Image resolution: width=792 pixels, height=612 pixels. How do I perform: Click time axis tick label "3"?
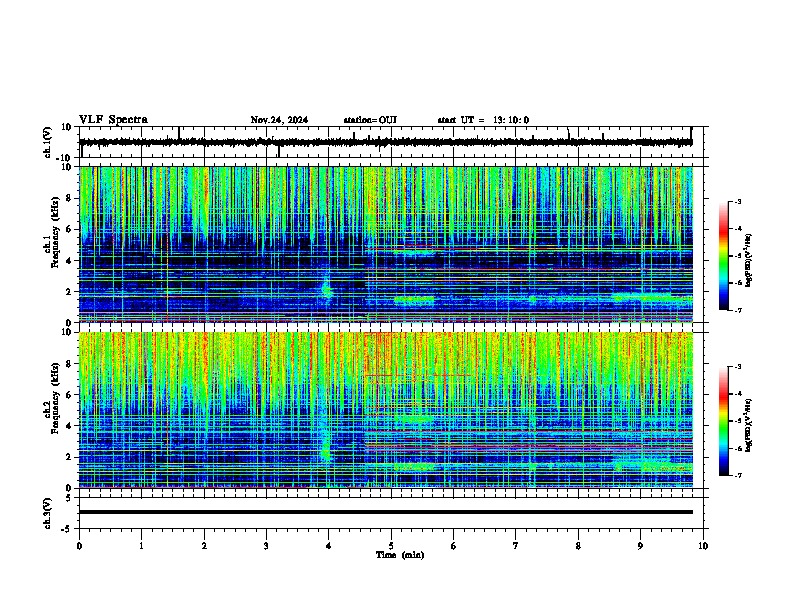[x=266, y=546]
